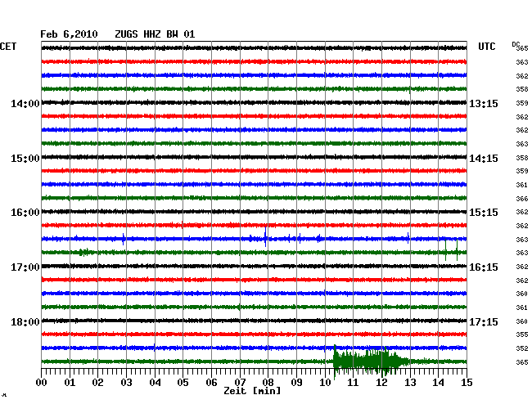The width and height of the screenshot is (532, 404).
Task: Click the UTC time label "13:15"
Action: 484,104
